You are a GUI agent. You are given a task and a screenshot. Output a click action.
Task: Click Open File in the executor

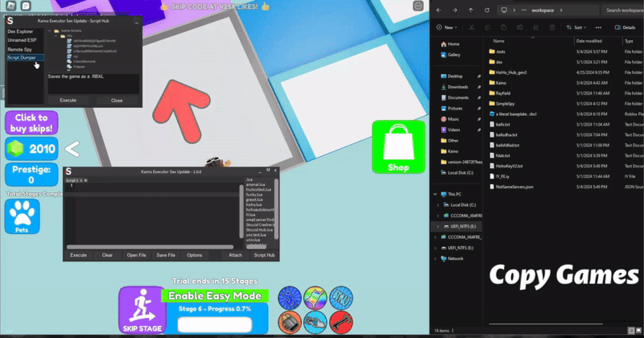(x=136, y=255)
